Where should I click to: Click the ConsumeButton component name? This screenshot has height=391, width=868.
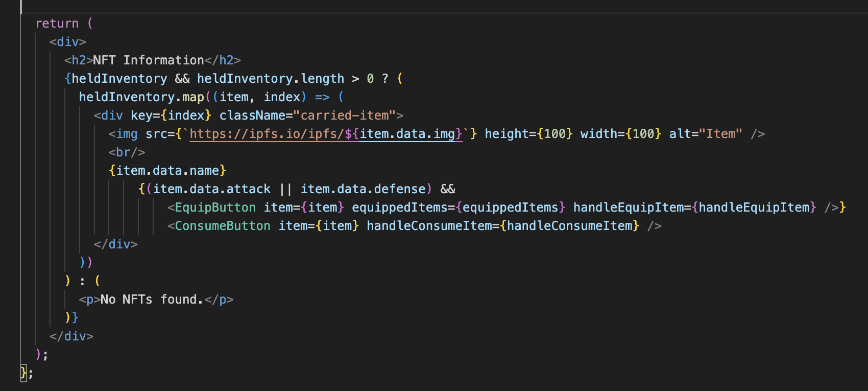pyautogui.click(x=222, y=226)
